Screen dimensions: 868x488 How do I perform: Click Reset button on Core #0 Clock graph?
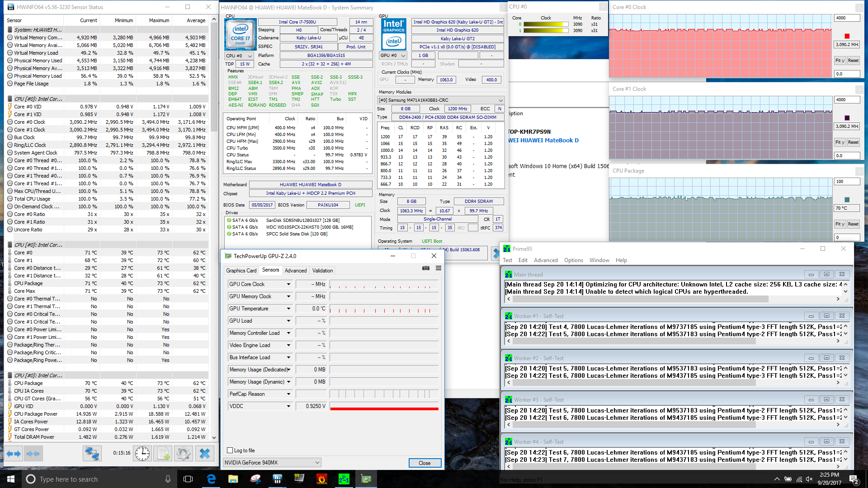[853, 61]
